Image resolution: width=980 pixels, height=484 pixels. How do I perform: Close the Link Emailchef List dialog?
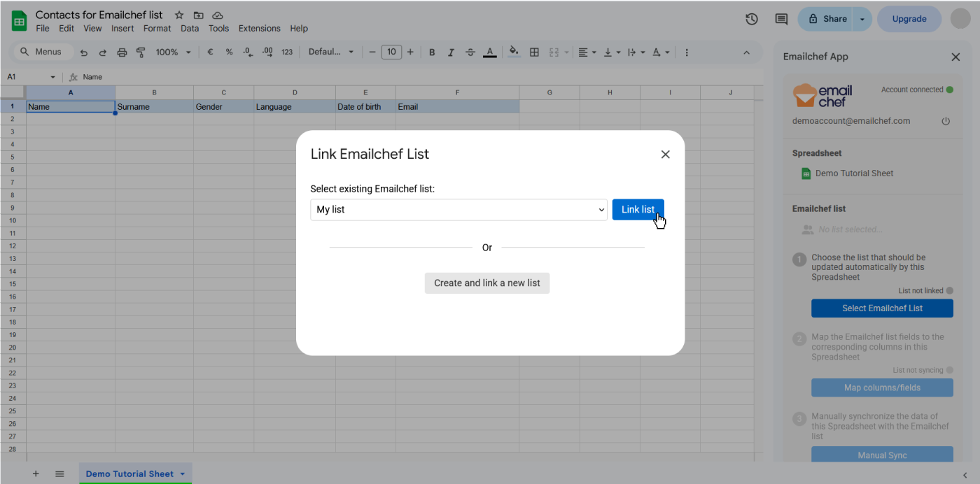click(665, 155)
